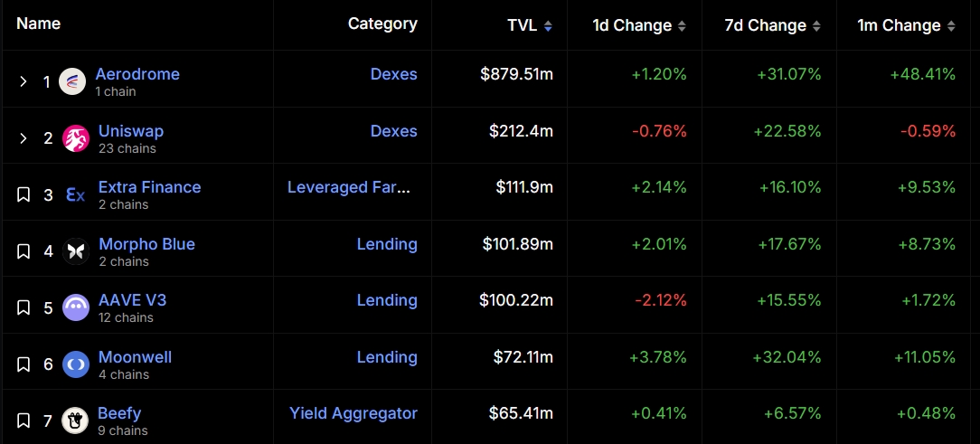Open the Yield Aggregator category link
This screenshot has height=444, width=980.
(x=353, y=413)
